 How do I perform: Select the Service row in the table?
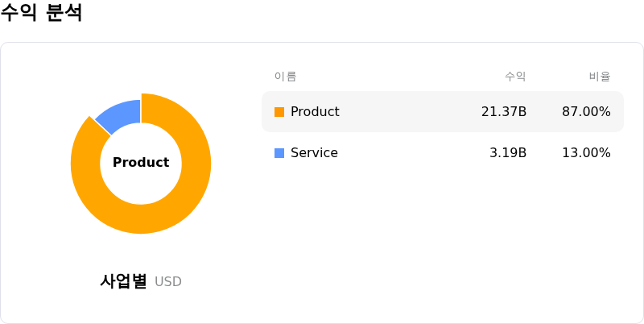(x=443, y=153)
